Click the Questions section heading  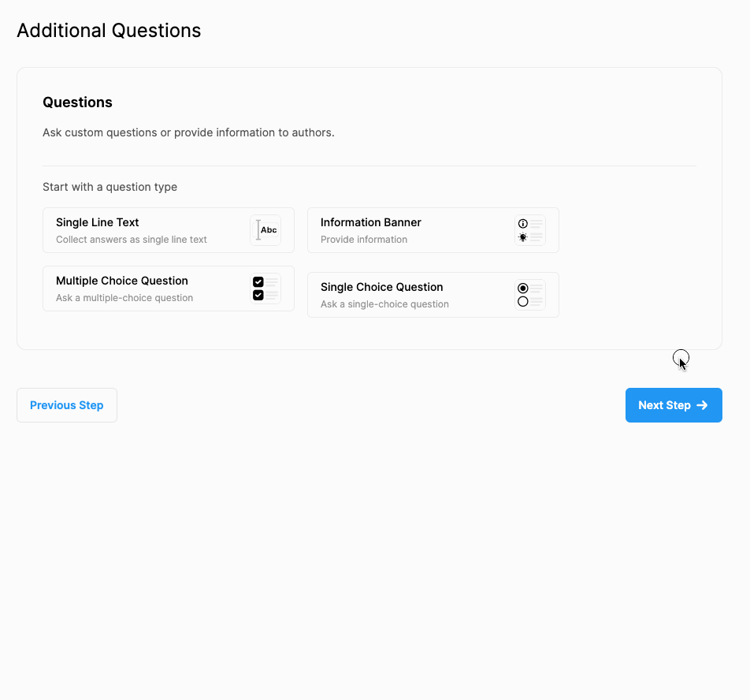tap(77, 102)
